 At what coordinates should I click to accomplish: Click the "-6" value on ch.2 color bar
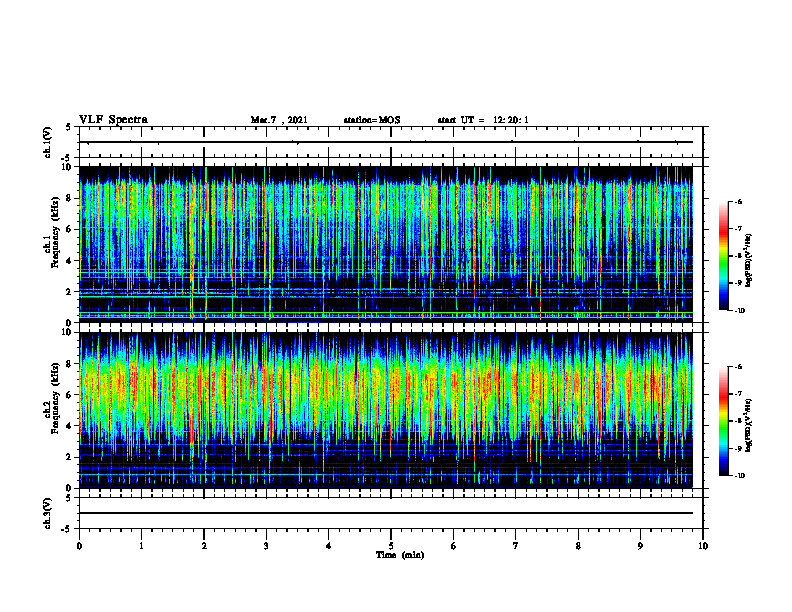(x=738, y=367)
